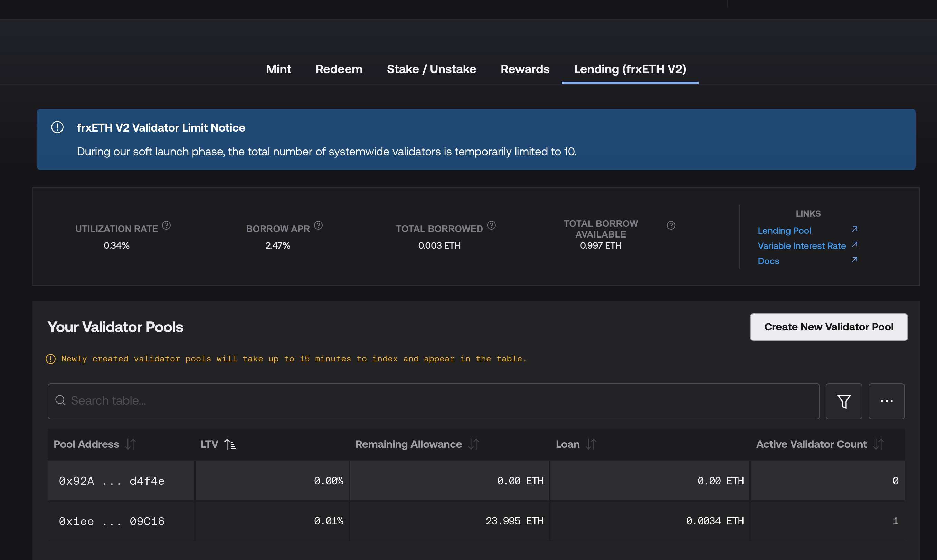Image resolution: width=937 pixels, height=560 pixels.
Task: Open the three-dot more options menu
Action: point(887,401)
